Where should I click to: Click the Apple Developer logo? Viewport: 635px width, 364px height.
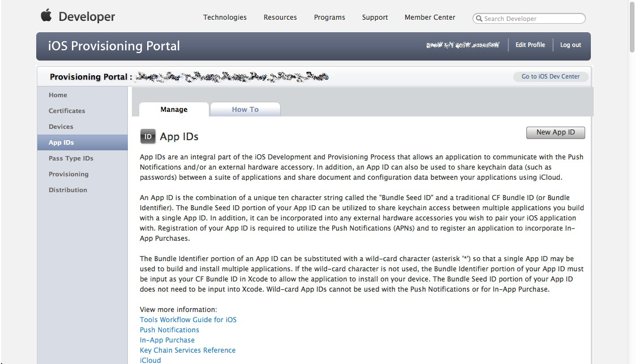point(78,16)
